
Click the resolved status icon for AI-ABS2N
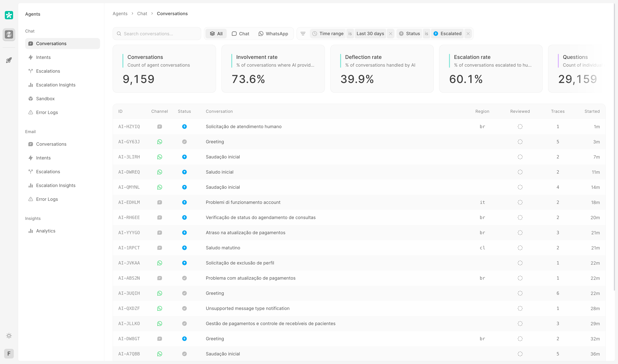(184, 278)
